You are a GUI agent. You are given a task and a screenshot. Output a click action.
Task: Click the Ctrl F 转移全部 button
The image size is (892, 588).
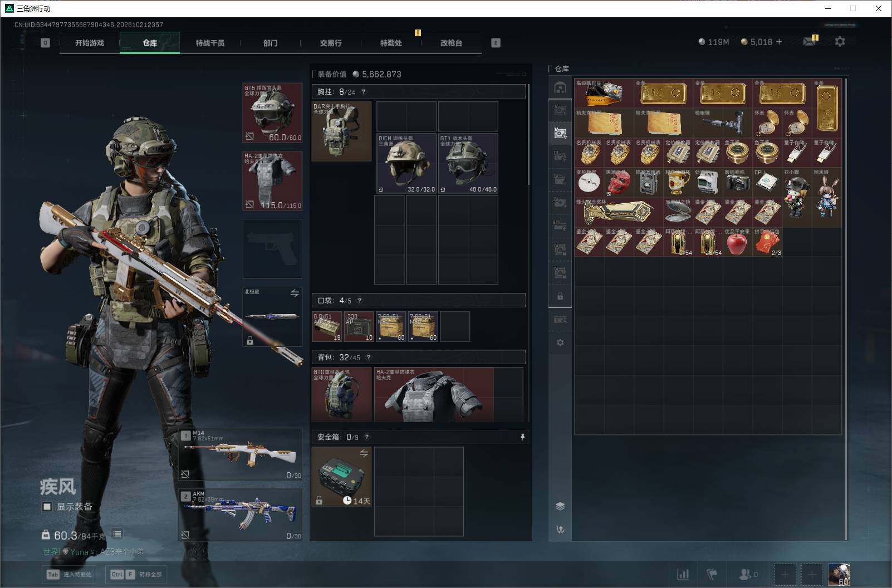coord(136,574)
